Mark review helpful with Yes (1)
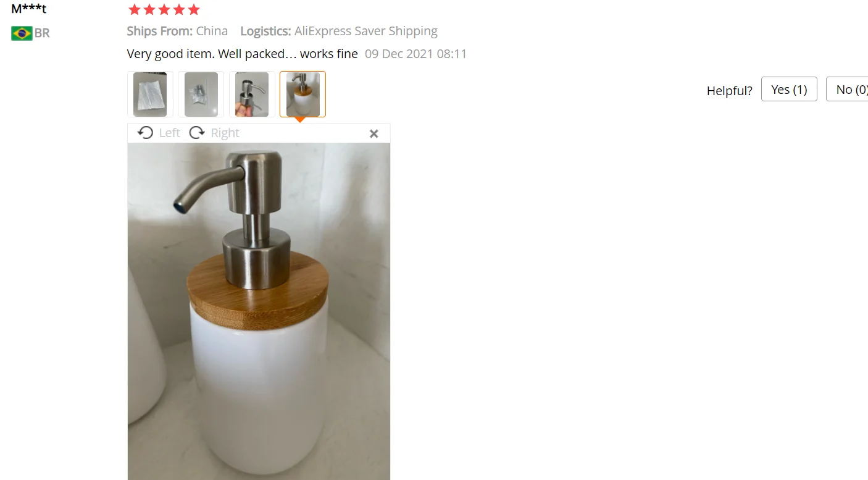 pyautogui.click(x=789, y=90)
